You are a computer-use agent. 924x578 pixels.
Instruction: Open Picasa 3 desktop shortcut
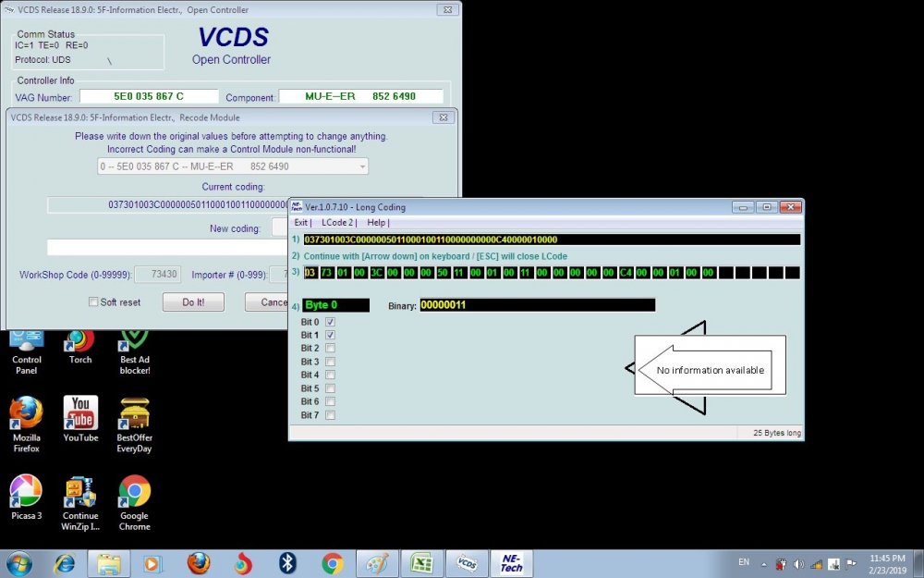pyautogui.click(x=27, y=498)
